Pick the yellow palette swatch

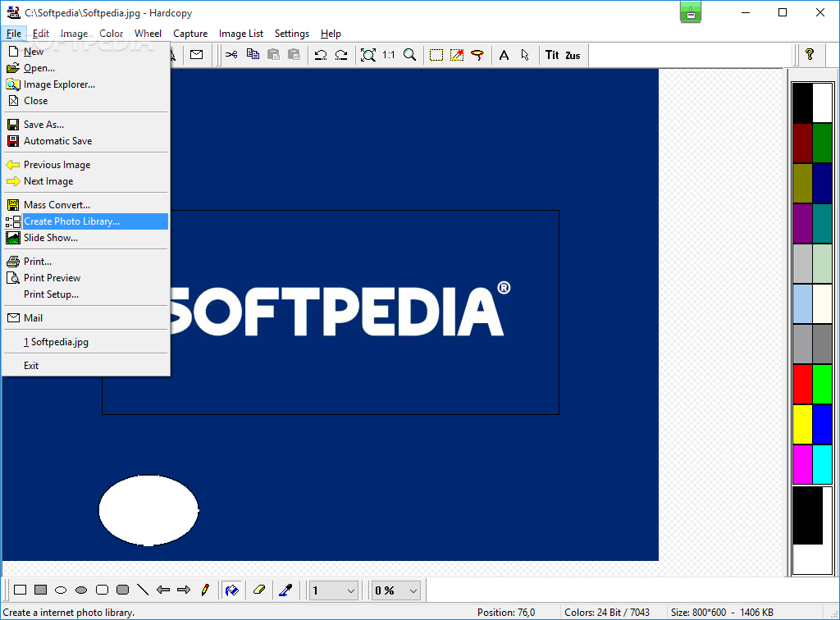pos(802,424)
